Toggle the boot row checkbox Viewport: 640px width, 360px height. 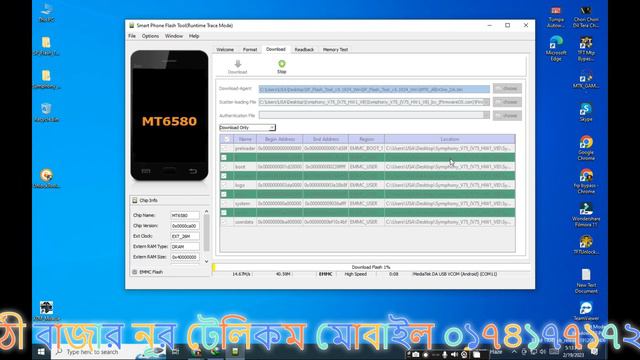coord(224,167)
